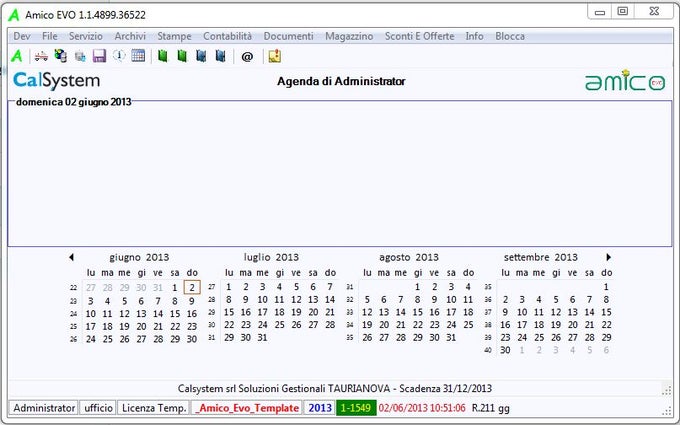This screenshot has width=680, height=425.
Task: Click week number 22 in giugno calendar
Action: pos(73,288)
